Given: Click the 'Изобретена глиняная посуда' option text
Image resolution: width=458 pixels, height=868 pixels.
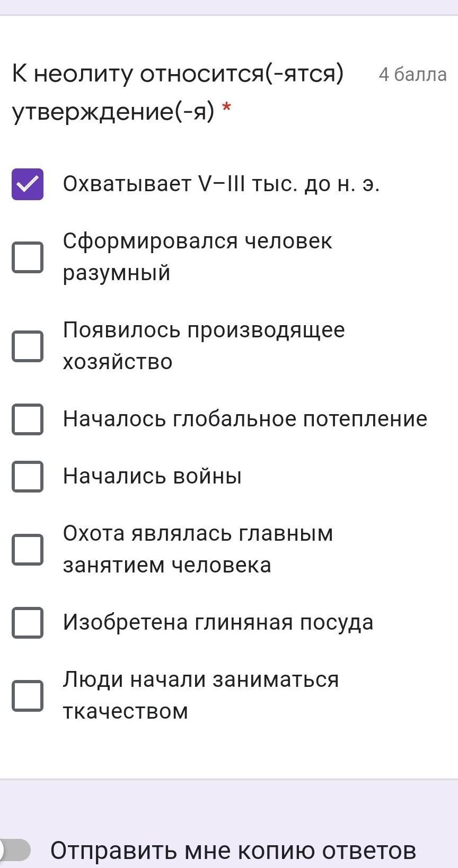Looking at the screenshot, I should (x=218, y=622).
